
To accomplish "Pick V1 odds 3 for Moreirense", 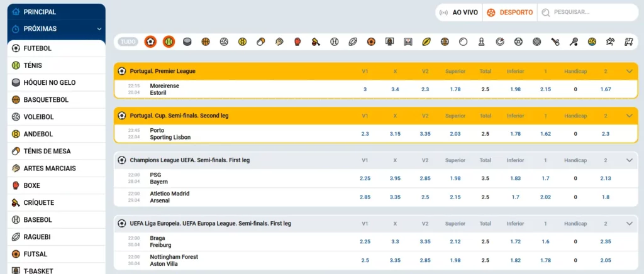I will [x=365, y=89].
